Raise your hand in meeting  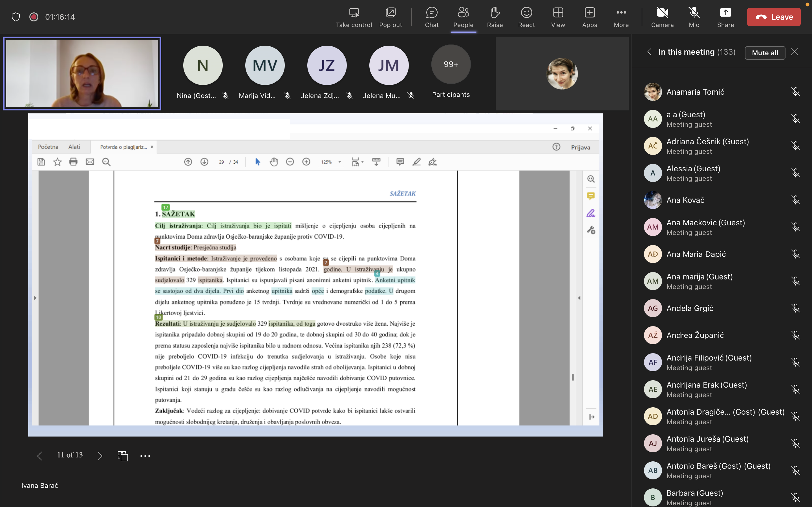tap(495, 17)
